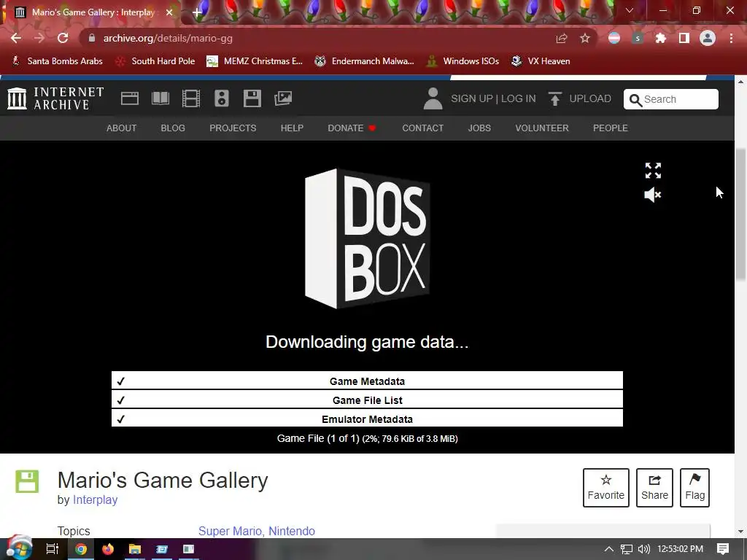
Task: Go back in Chrome
Action: point(16,38)
